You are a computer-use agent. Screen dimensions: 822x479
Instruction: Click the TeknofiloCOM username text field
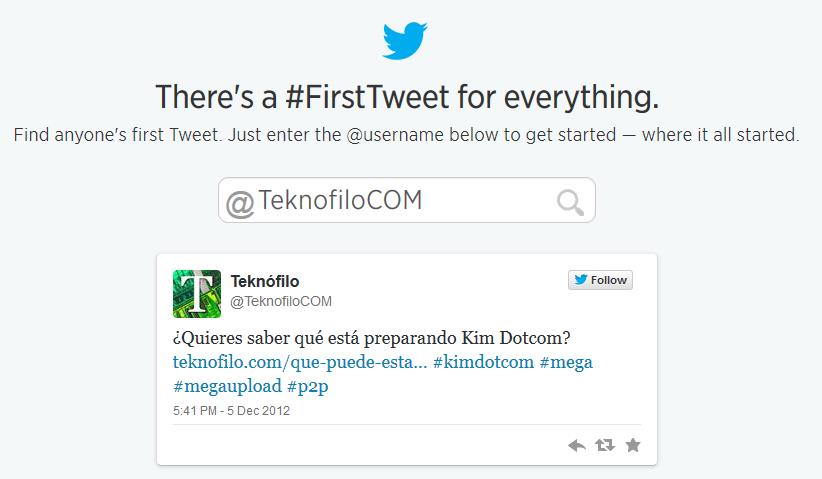[x=407, y=200]
